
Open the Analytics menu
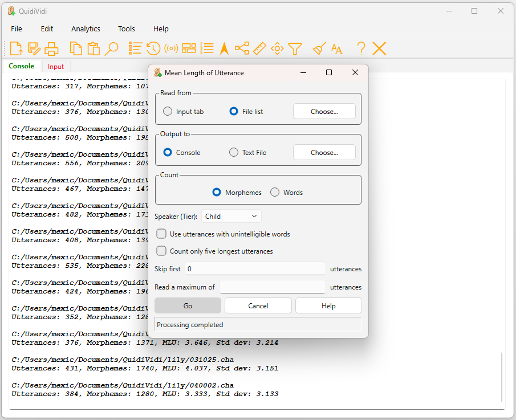[86, 29]
